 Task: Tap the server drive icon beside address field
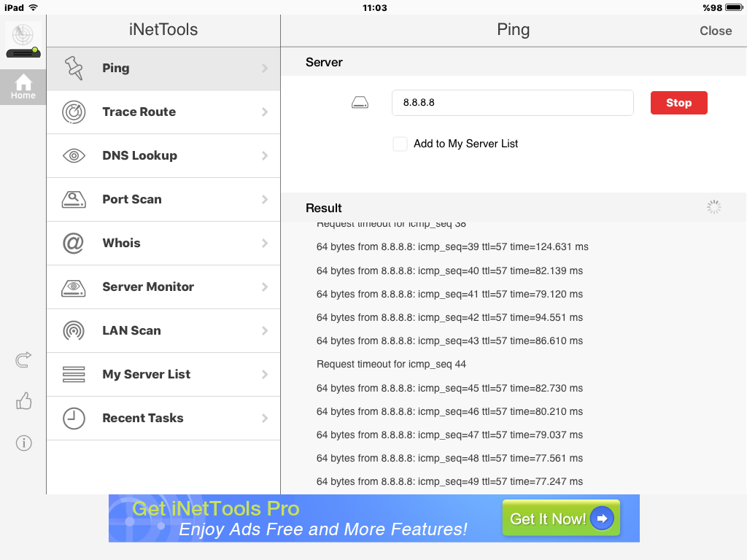pyautogui.click(x=360, y=102)
